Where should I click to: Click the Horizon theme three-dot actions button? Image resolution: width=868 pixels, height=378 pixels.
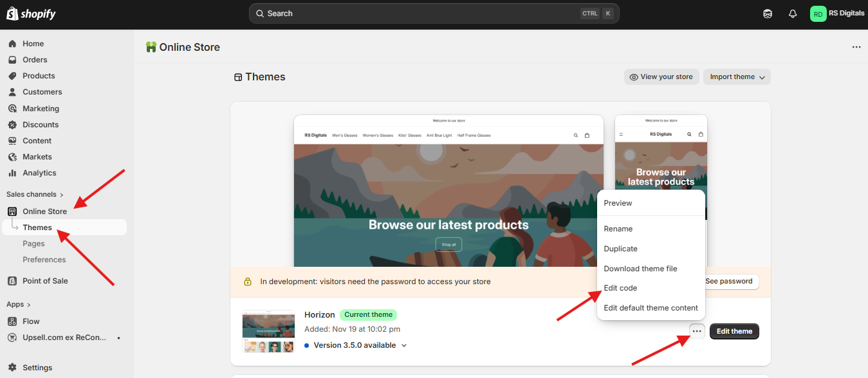(697, 332)
